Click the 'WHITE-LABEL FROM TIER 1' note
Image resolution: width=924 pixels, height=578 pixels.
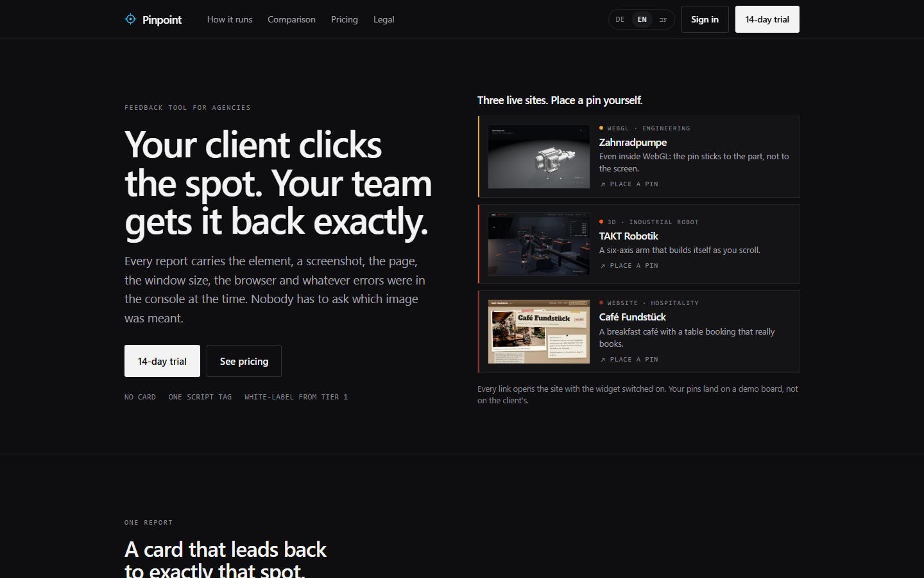click(296, 397)
